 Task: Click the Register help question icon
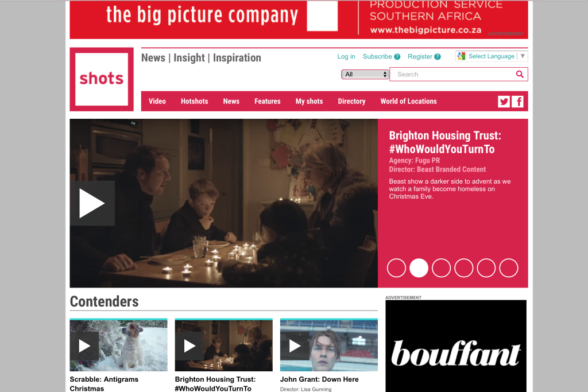(437, 57)
